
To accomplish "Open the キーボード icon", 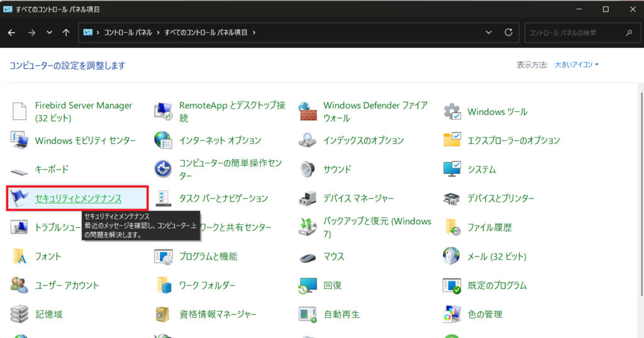I will tap(19, 171).
